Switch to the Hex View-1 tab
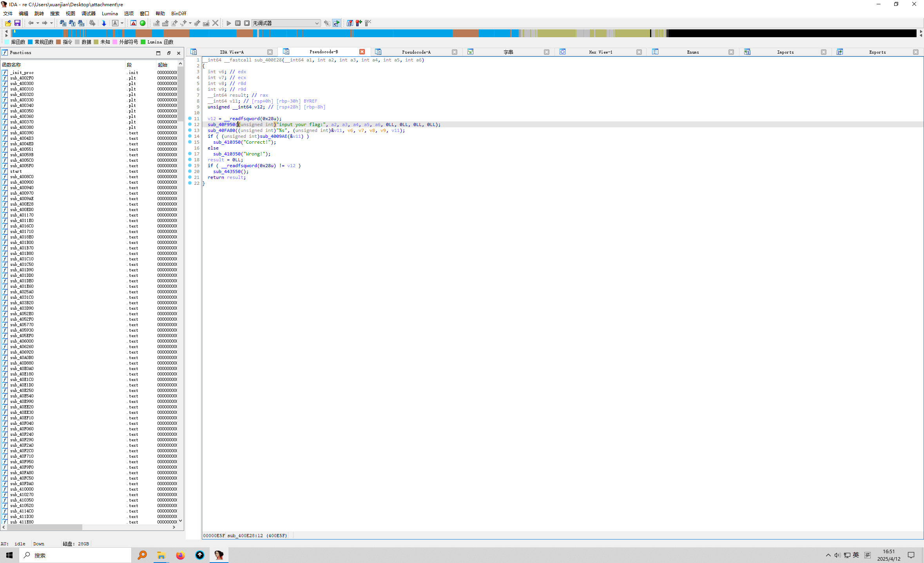The height and width of the screenshot is (563, 924). [x=600, y=52]
